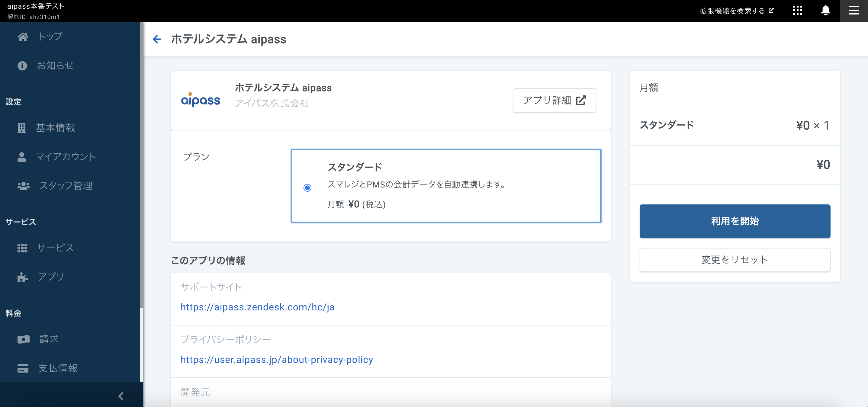Click the home icon beside トップ
The image size is (868, 407).
[23, 37]
